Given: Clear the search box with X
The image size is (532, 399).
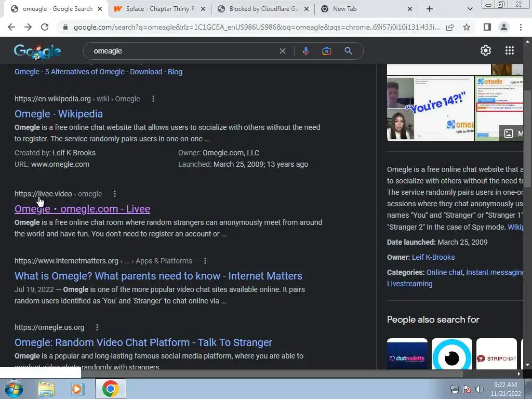Looking at the screenshot, I should click(282, 51).
